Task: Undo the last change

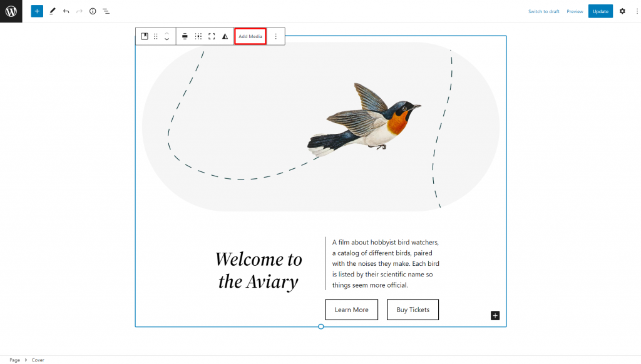Action: click(x=66, y=11)
